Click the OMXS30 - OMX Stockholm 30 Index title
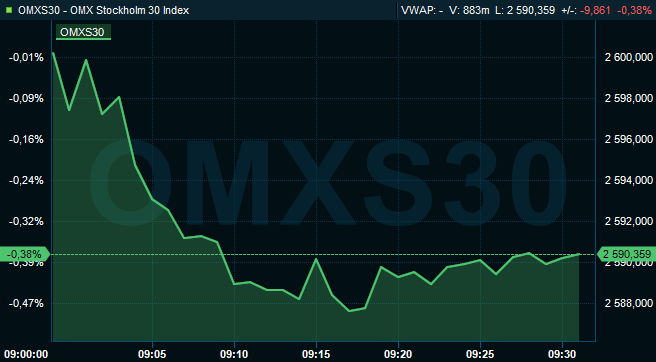The height and width of the screenshot is (362, 656). (x=104, y=10)
